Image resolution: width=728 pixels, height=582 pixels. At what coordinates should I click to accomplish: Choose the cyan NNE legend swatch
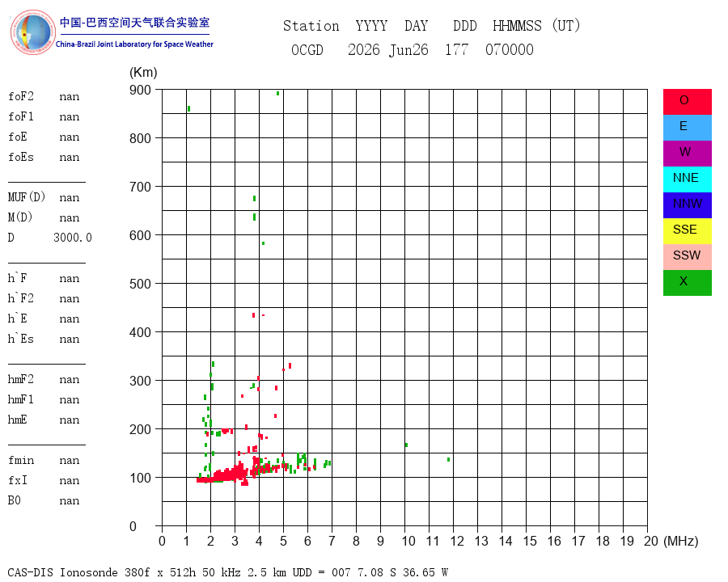pos(687,179)
